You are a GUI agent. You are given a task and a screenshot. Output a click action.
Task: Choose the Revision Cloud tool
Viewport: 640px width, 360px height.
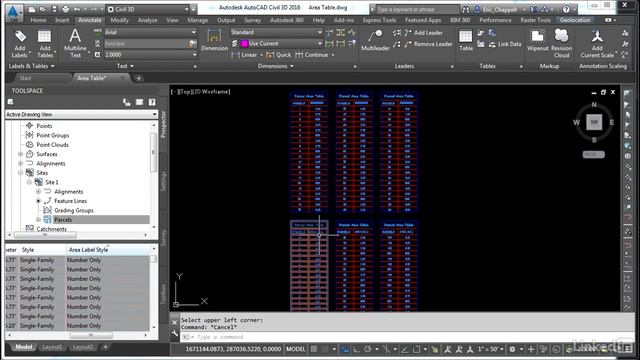click(561, 43)
